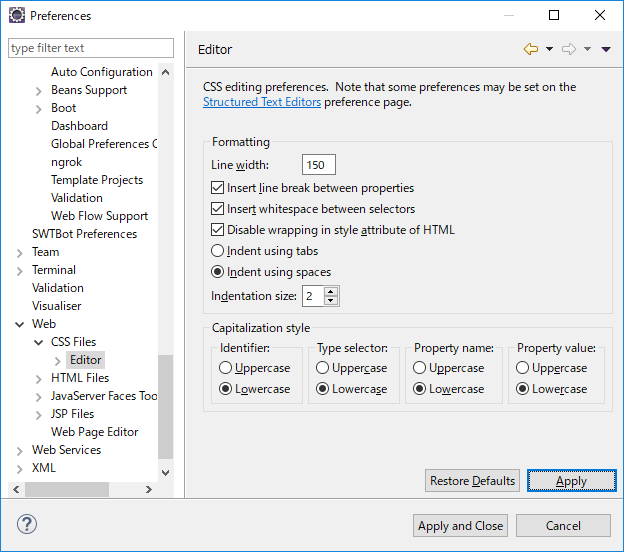Disable wrapping in style attribute checkbox
The image size is (624, 552).
pyautogui.click(x=218, y=230)
